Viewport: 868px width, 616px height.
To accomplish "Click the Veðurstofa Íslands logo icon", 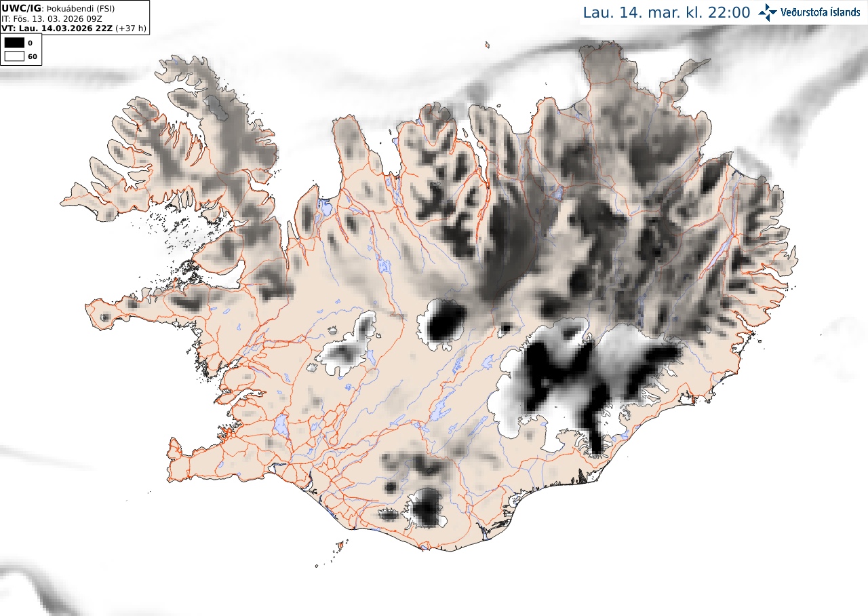I will pyautogui.click(x=768, y=12).
